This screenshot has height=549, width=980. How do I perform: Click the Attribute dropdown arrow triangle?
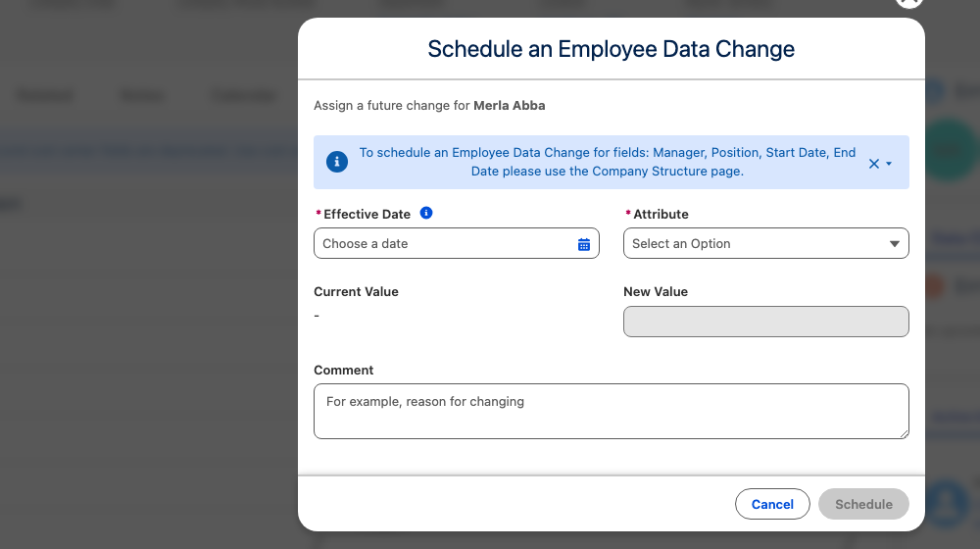point(895,244)
